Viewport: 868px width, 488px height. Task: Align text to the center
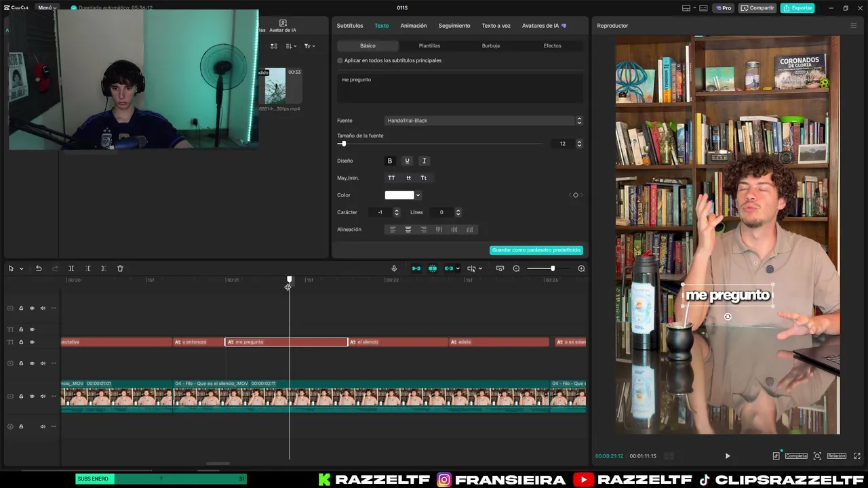click(x=408, y=230)
